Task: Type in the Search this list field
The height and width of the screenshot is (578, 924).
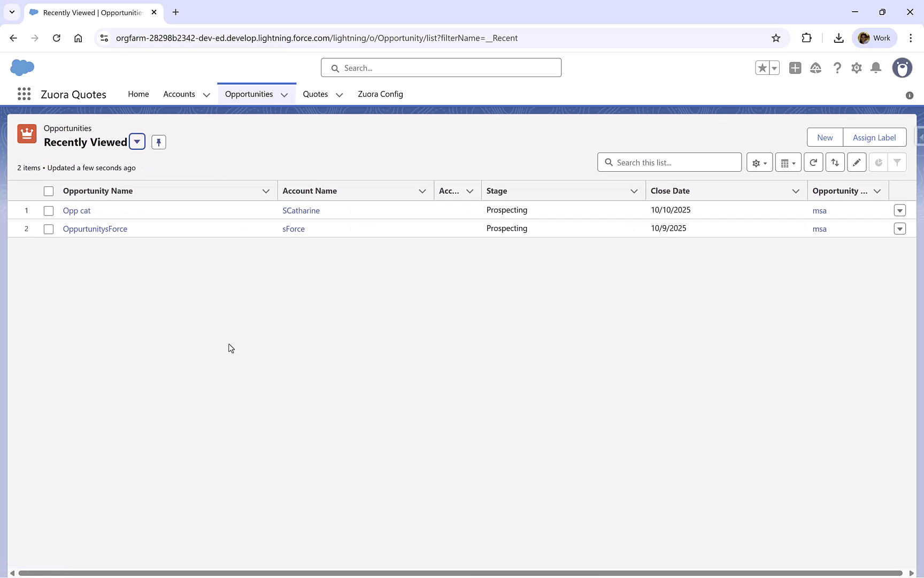Action: 669,162
